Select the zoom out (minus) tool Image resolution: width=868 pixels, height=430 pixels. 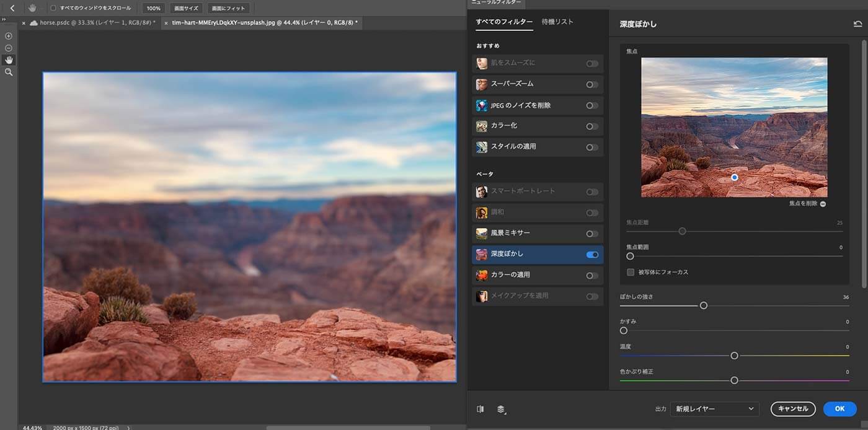click(x=9, y=48)
